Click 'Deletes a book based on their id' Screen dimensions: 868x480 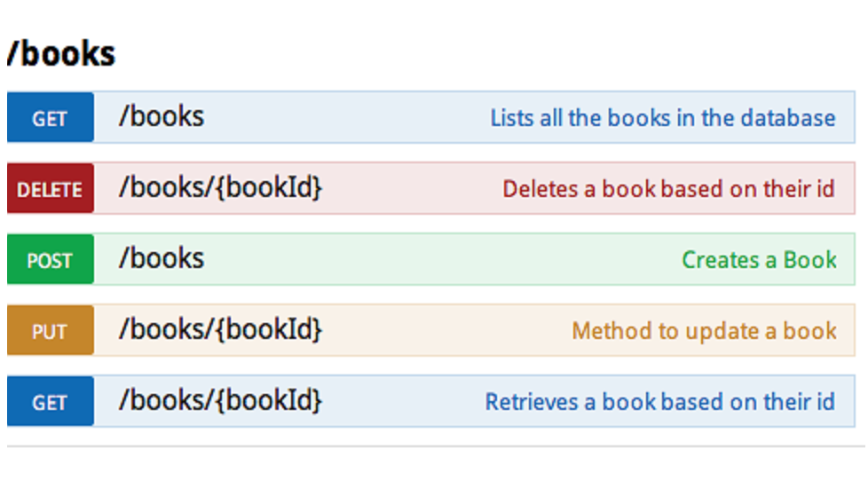[x=668, y=188]
